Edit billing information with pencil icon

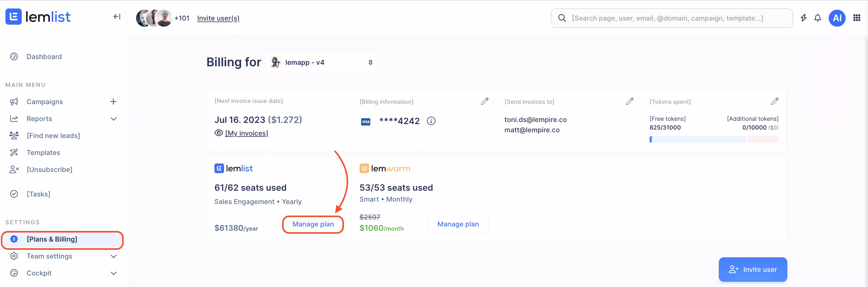[x=484, y=101]
